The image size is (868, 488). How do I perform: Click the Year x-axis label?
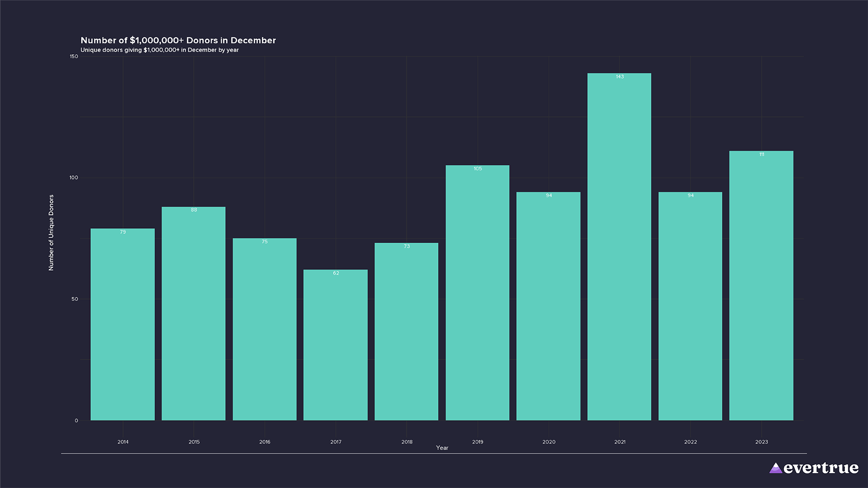tap(442, 448)
